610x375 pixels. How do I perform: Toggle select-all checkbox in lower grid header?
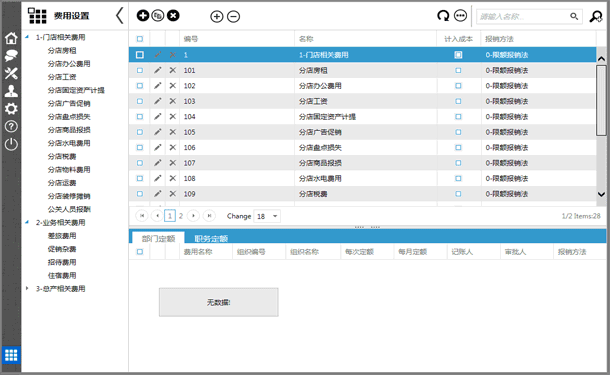pyautogui.click(x=140, y=252)
